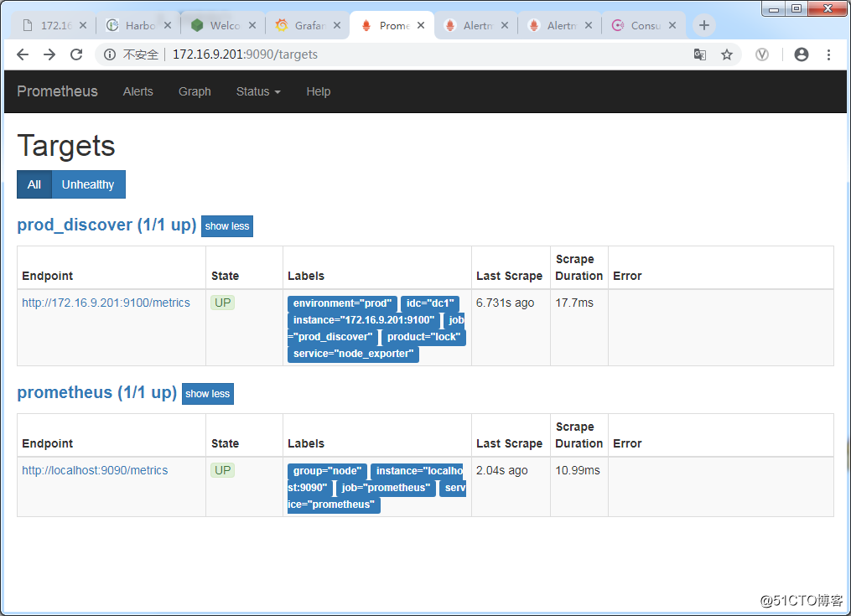The width and height of the screenshot is (851, 616).
Task: Open the Chrome profile avatar
Action: pos(801,54)
